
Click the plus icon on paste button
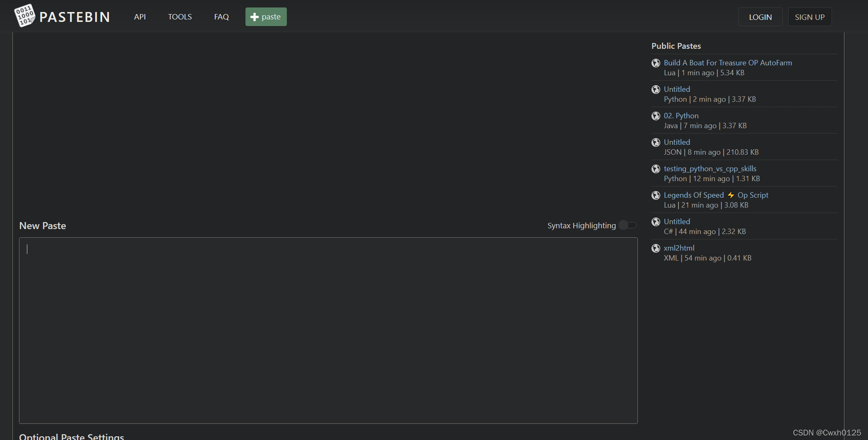click(x=255, y=17)
